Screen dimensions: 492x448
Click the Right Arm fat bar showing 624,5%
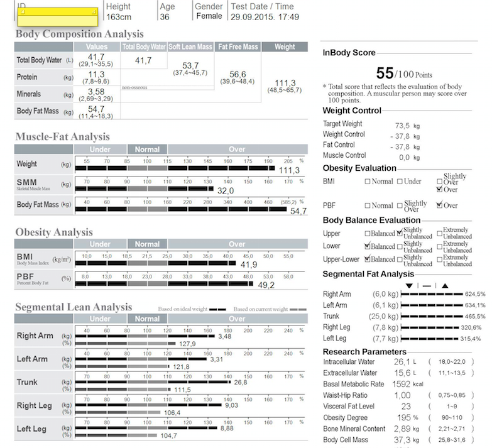click(x=432, y=294)
